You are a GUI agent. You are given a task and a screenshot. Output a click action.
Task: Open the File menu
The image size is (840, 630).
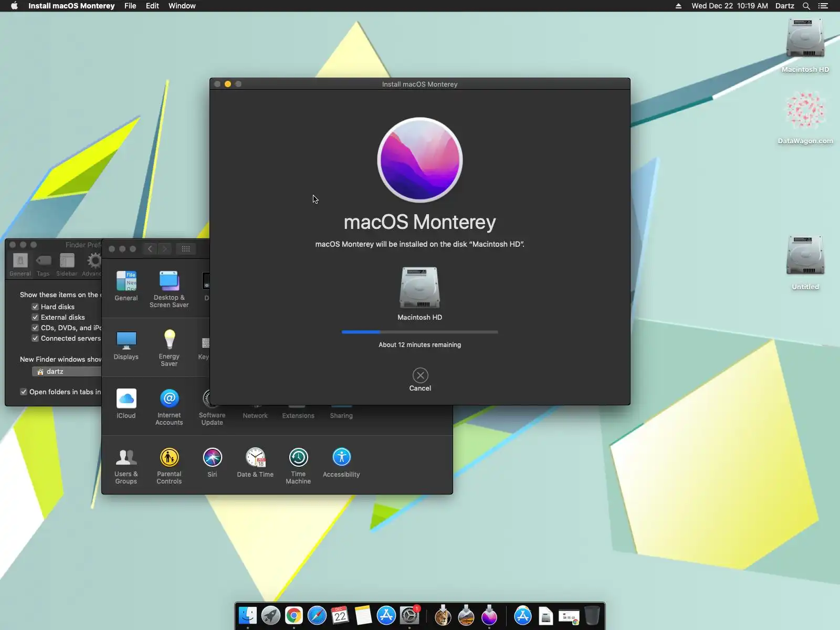[x=130, y=6]
